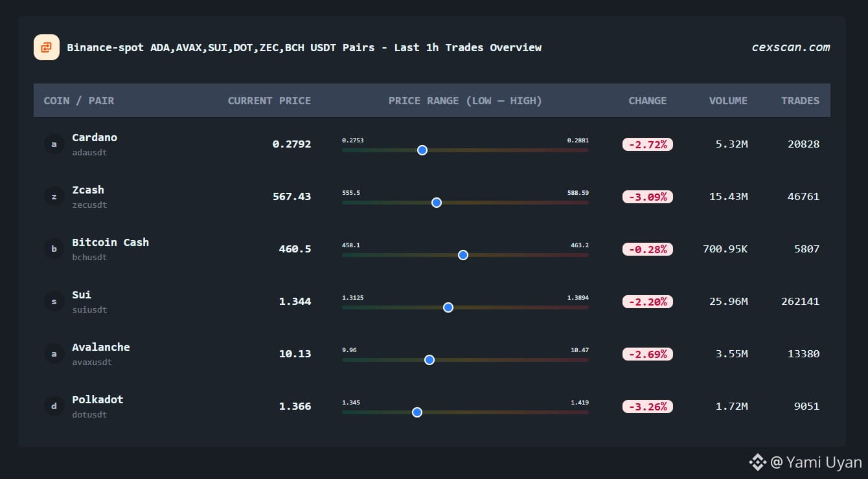Click the trades count 262141
868x479 pixels.
point(801,301)
